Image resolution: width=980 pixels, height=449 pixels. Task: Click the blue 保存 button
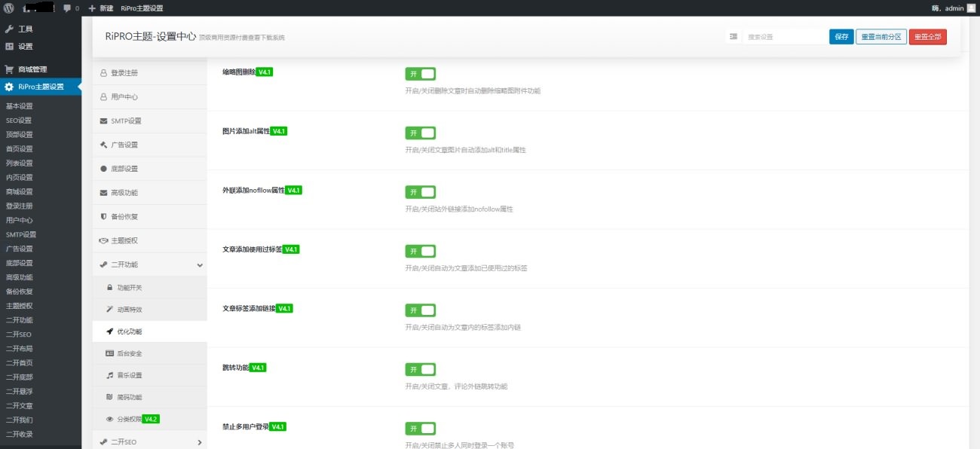pyautogui.click(x=841, y=37)
